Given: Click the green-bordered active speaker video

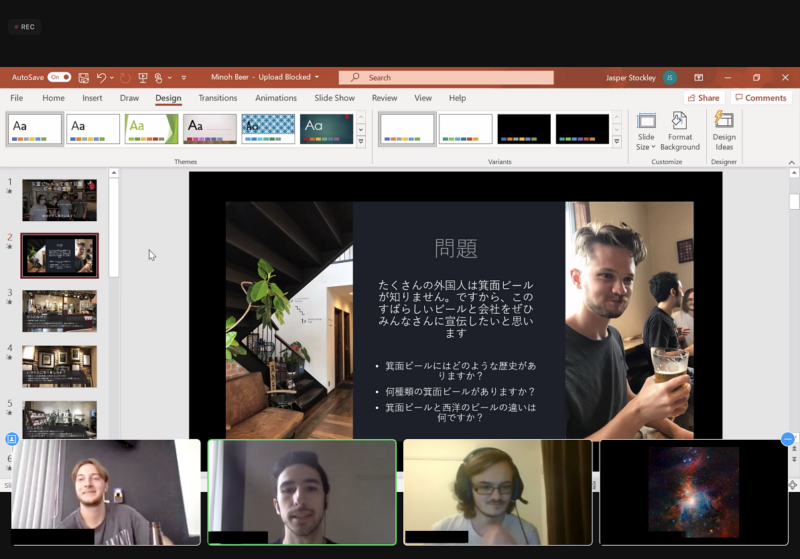Looking at the screenshot, I should pyautogui.click(x=302, y=492).
